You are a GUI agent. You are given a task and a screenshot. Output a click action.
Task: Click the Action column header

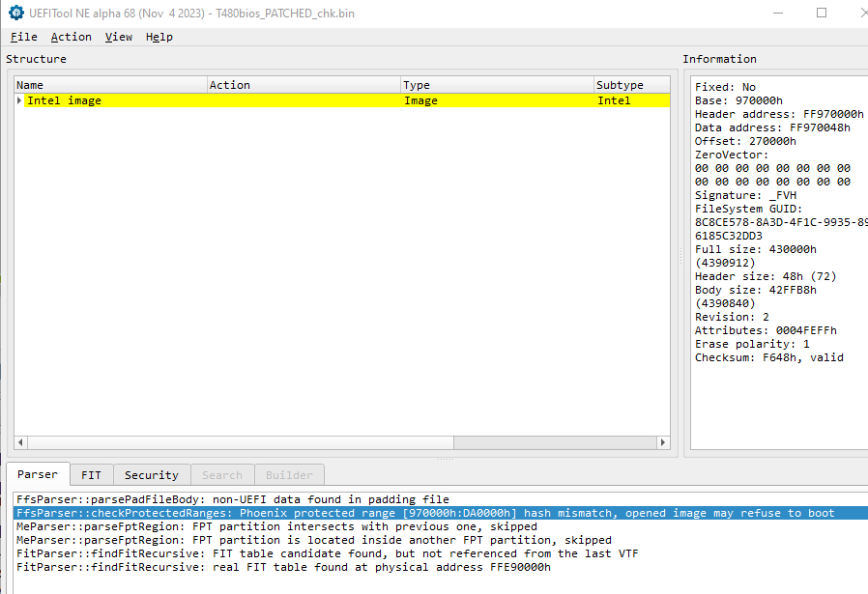pyautogui.click(x=304, y=85)
